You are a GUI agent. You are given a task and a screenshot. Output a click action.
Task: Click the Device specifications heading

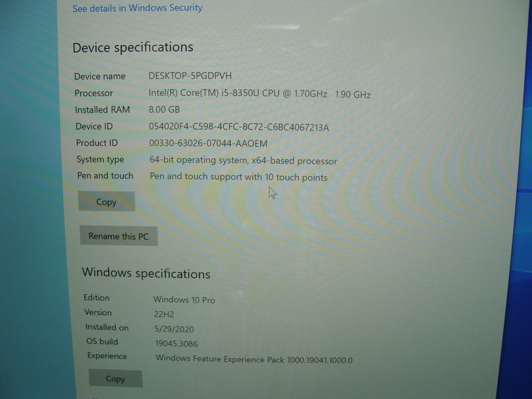tap(133, 48)
